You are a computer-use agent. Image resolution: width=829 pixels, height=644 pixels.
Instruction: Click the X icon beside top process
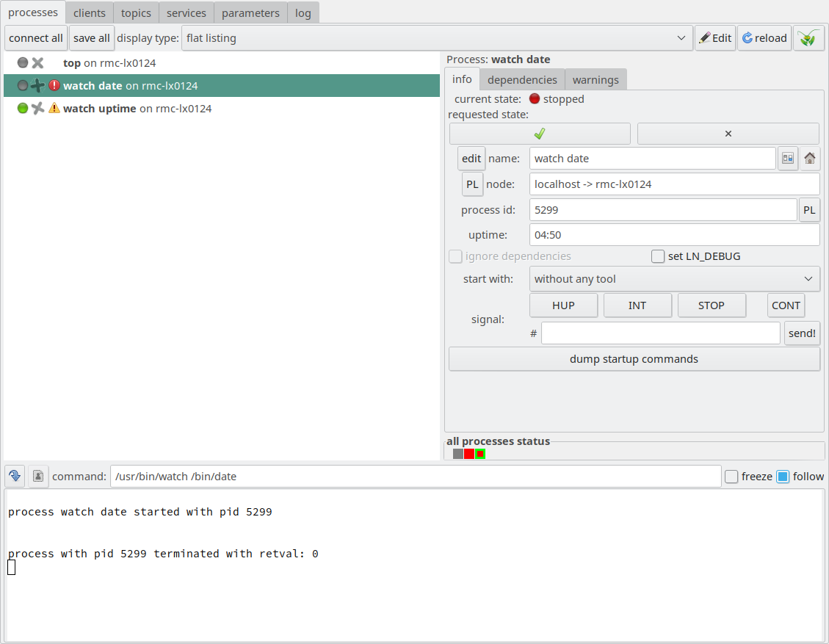[37, 63]
